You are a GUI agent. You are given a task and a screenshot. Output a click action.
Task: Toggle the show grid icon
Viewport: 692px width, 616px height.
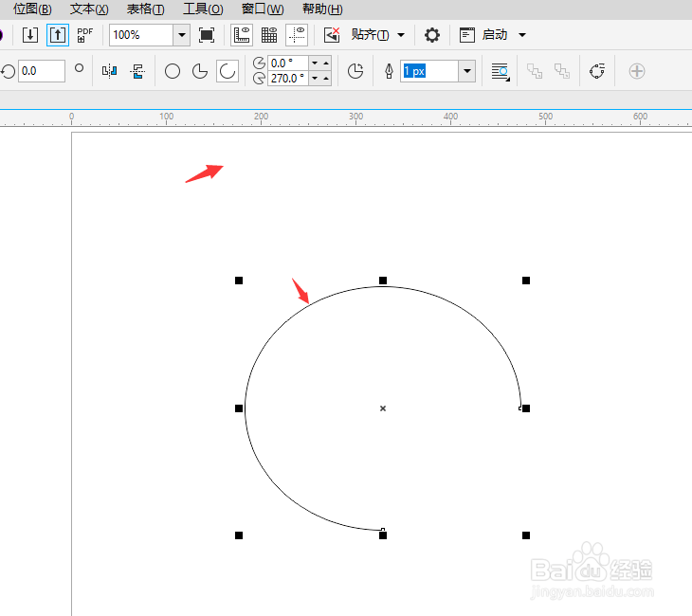269,35
